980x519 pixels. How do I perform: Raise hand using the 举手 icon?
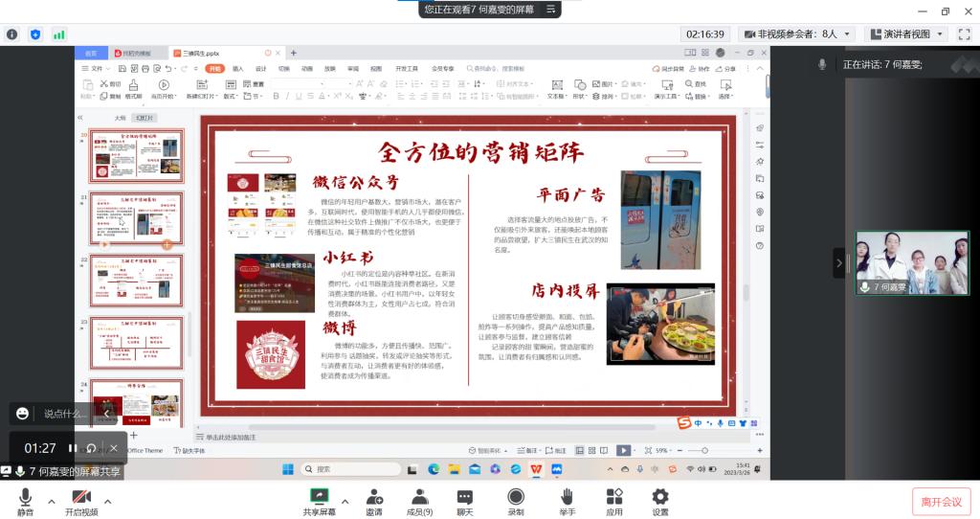point(568,497)
